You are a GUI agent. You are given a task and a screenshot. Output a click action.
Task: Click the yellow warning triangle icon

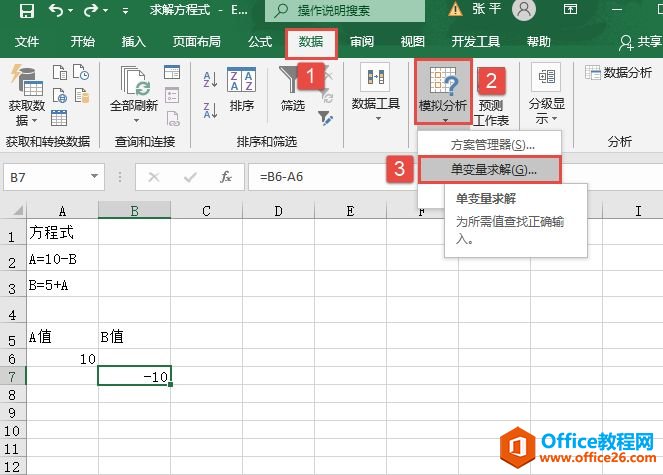coord(455,9)
